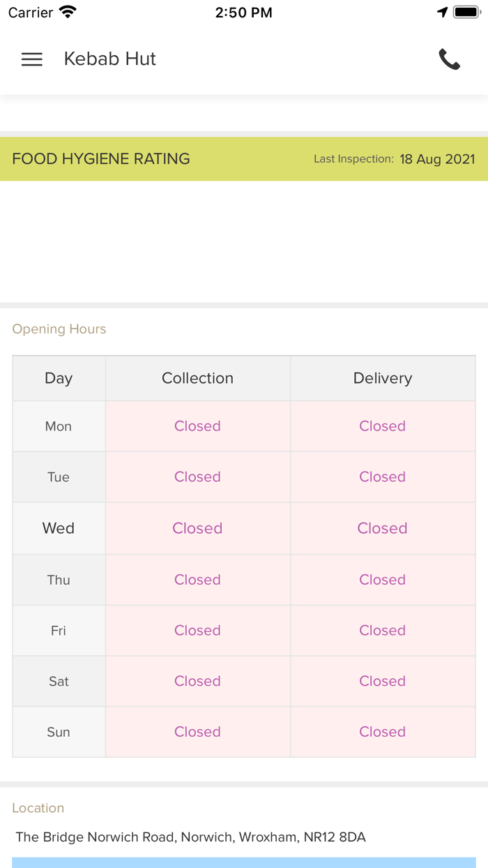Select the Delivery column header

pos(382,378)
